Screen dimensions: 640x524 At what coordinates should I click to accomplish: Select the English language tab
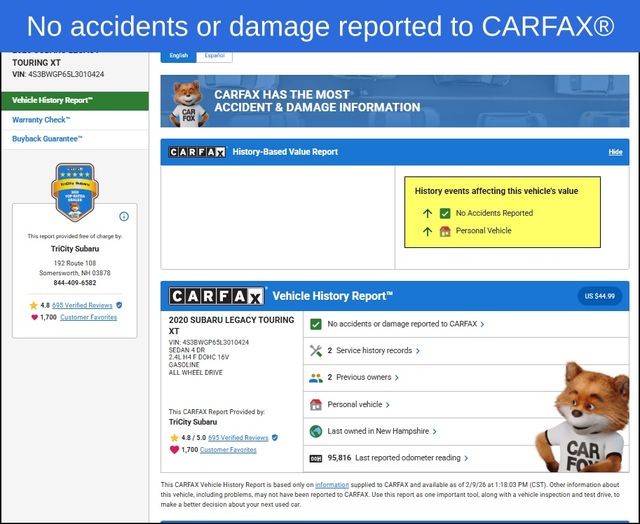click(178, 56)
